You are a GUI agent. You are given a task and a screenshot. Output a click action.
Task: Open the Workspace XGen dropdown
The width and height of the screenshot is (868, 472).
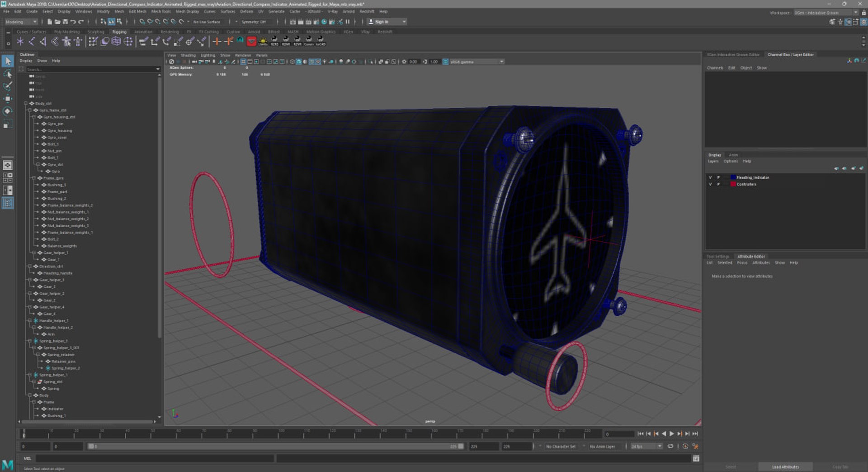click(x=826, y=13)
